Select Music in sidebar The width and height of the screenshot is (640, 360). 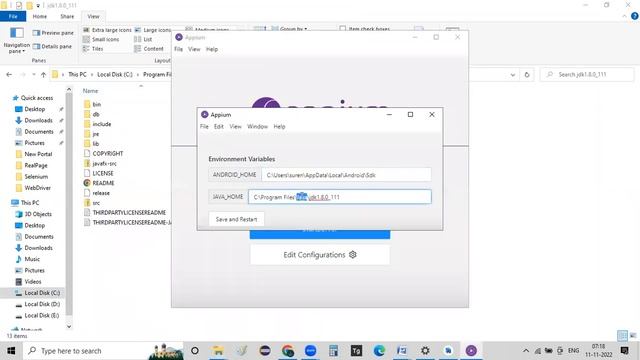(28, 259)
